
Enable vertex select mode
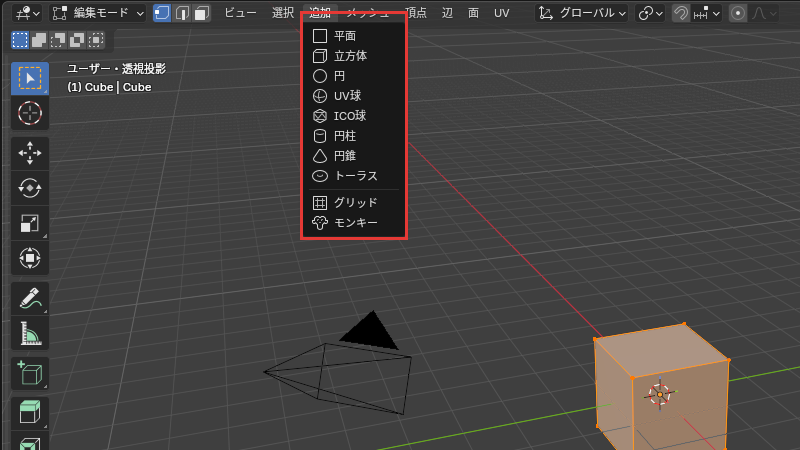tap(162, 13)
